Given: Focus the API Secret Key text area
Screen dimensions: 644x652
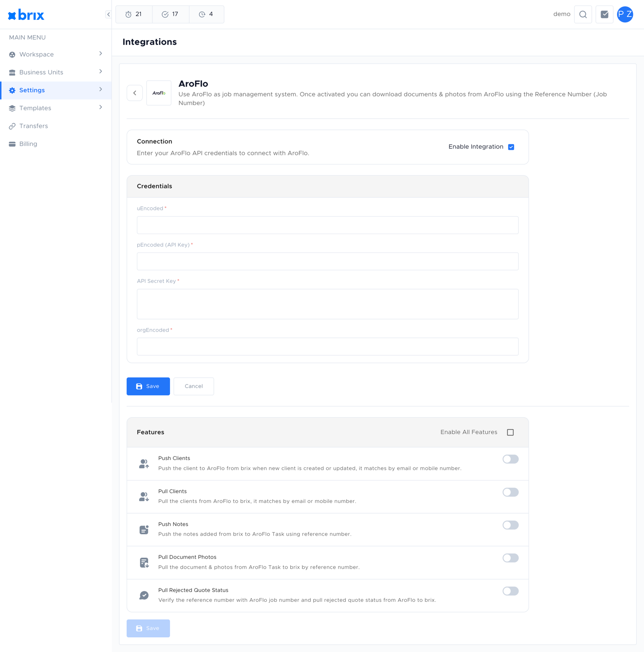Looking at the screenshot, I should coord(327,304).
